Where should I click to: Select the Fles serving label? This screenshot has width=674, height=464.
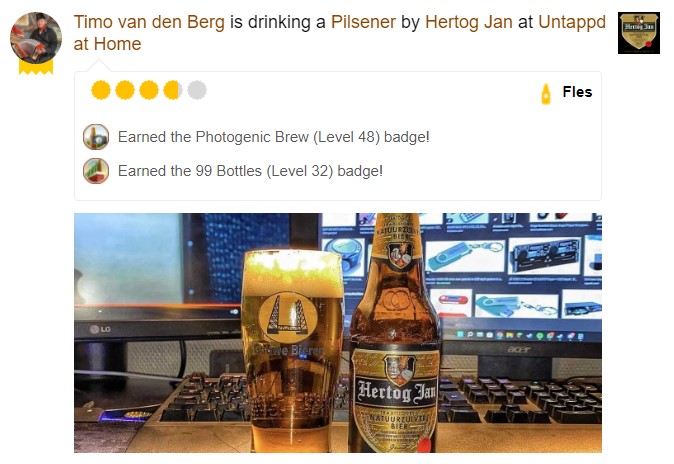click(x=577, y=92)
